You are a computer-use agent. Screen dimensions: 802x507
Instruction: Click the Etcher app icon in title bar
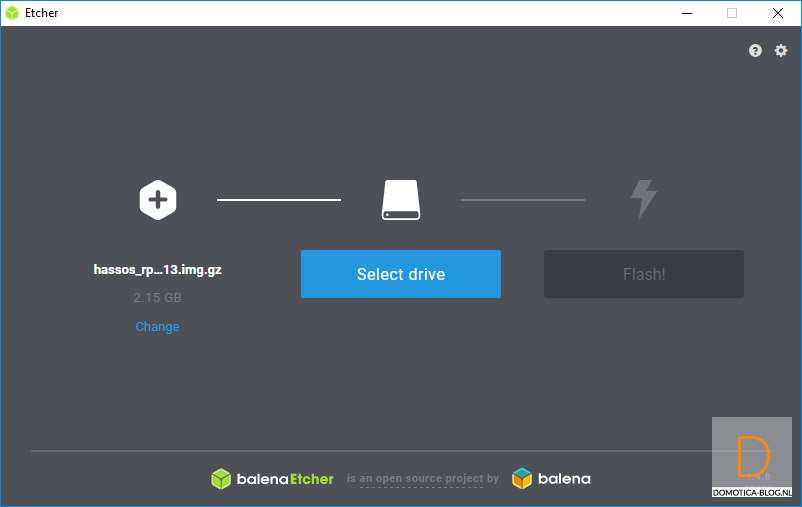tap(12, 13)
